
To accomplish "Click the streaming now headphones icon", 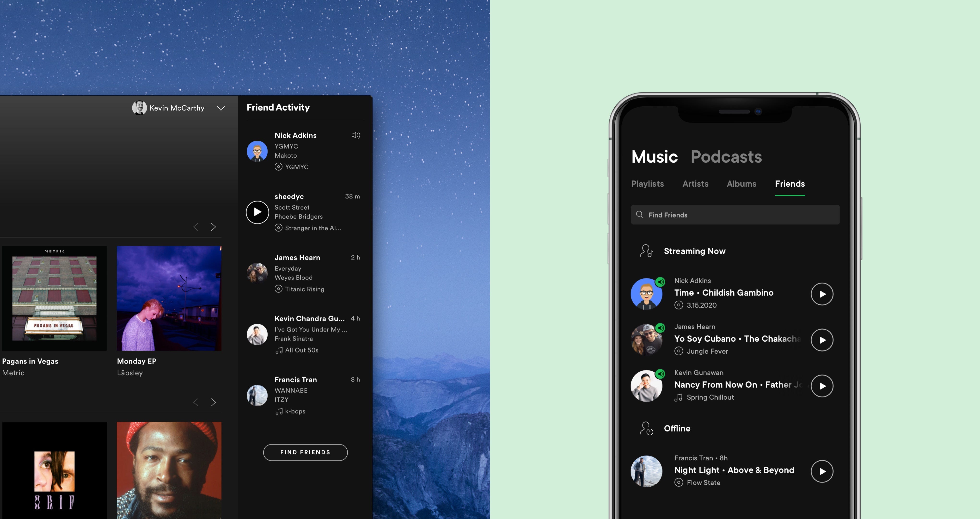I will coord(646,250).
